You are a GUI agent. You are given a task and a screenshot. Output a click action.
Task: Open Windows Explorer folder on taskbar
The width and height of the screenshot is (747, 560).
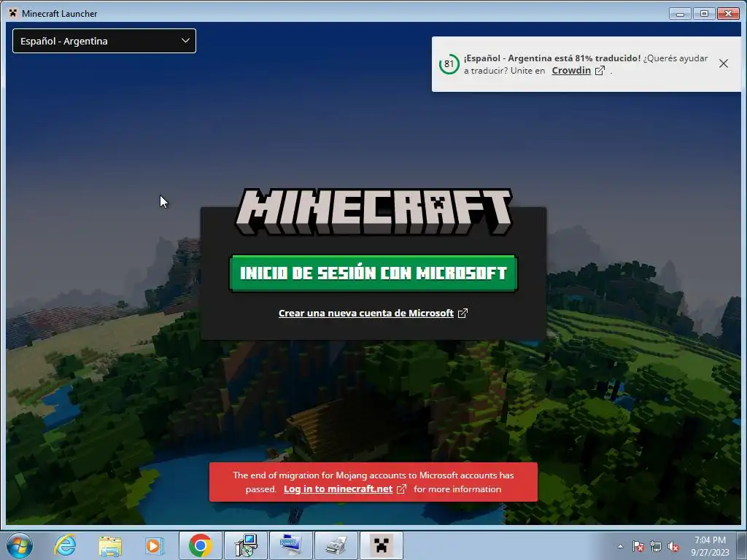point(110,545)
